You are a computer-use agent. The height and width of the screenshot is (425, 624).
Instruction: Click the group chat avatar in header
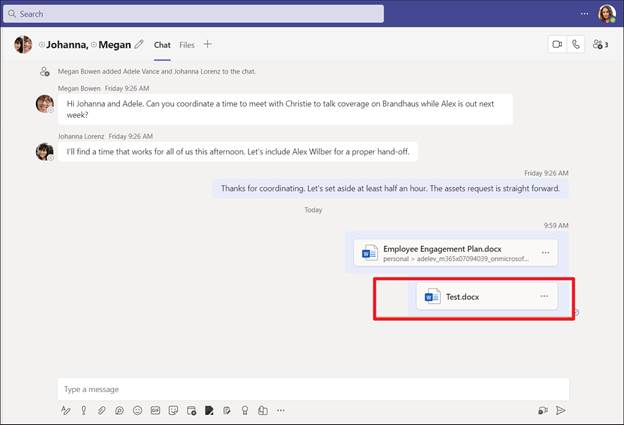23,44
